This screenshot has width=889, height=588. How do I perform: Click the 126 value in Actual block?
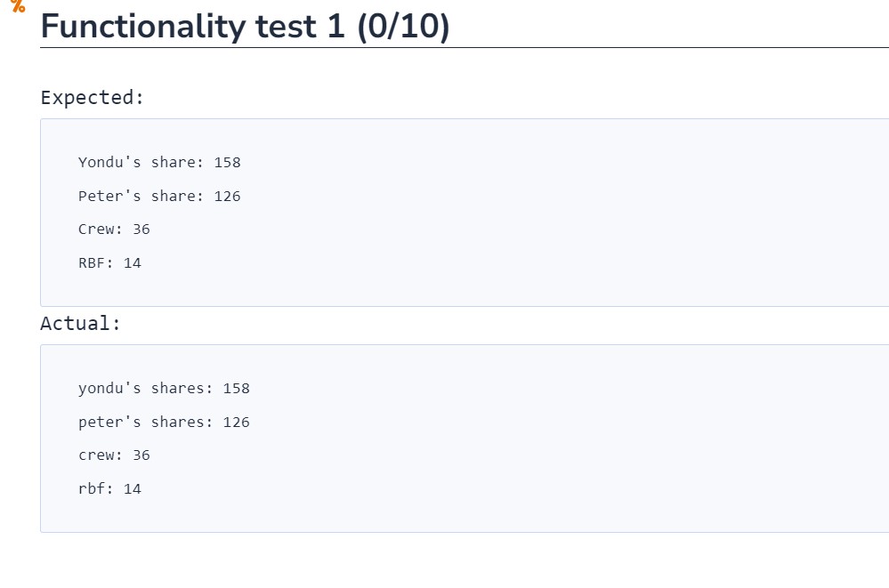pyautogui.click(x=237, y=422)
